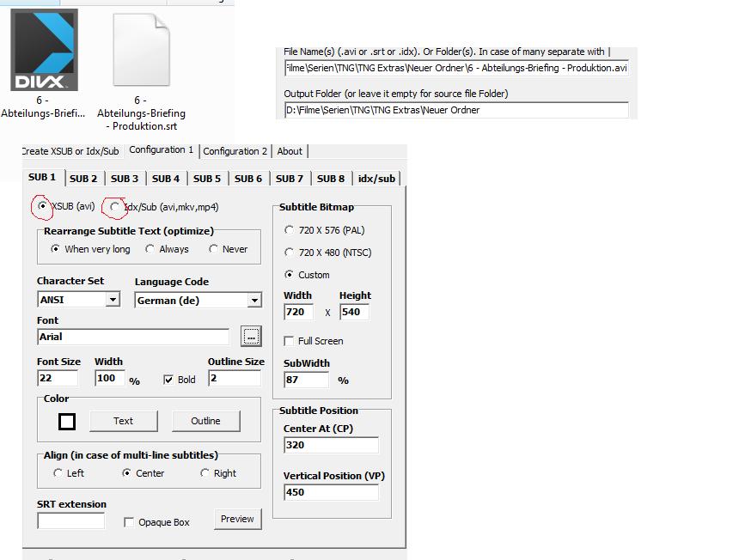The image size is (733, 560).
Task: Select the SUB 3 tab
Action: click(125, 179)
